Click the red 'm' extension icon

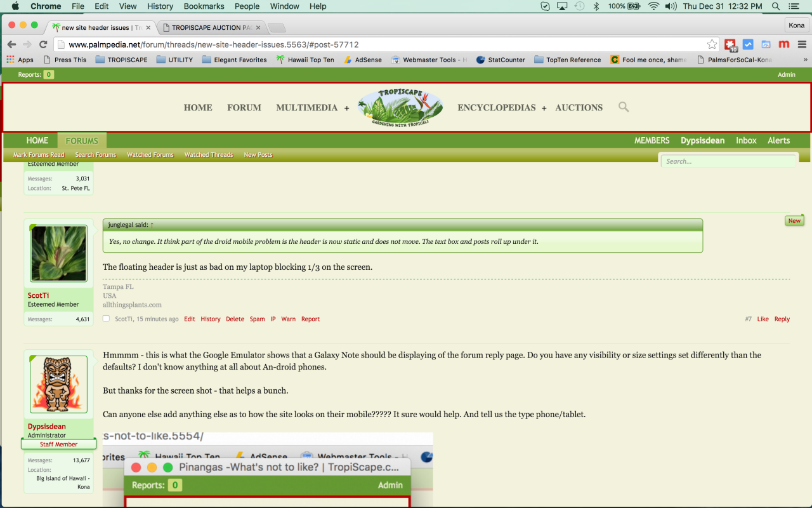[x=784, y=44]
